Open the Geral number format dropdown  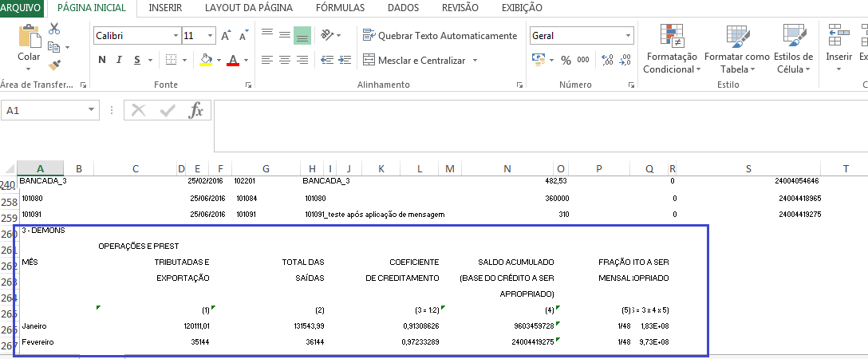(x=628, y=36)
